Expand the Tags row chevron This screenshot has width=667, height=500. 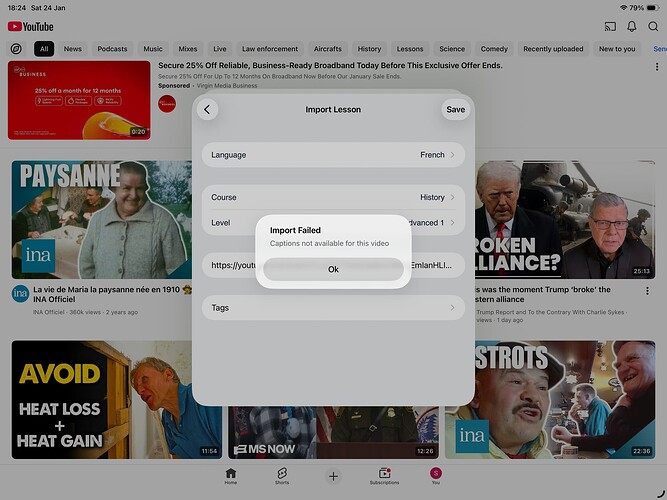tap(452, 308)
